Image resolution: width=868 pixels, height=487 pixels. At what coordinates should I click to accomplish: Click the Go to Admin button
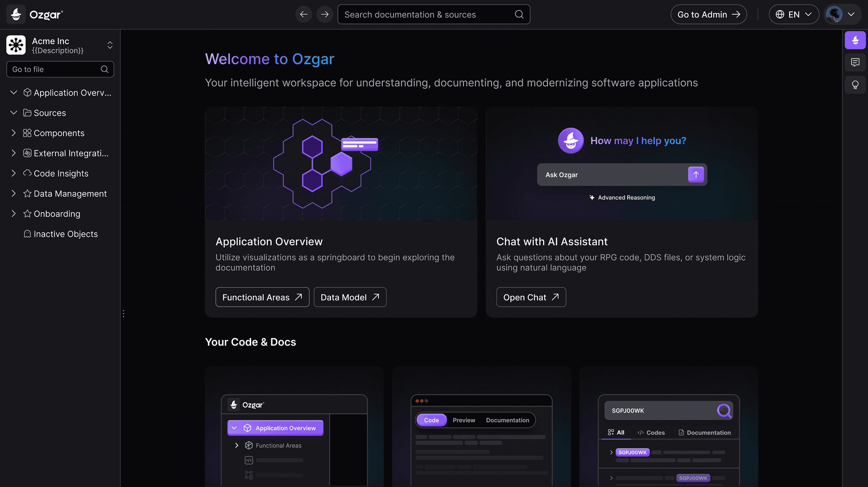tap(708, 14)
